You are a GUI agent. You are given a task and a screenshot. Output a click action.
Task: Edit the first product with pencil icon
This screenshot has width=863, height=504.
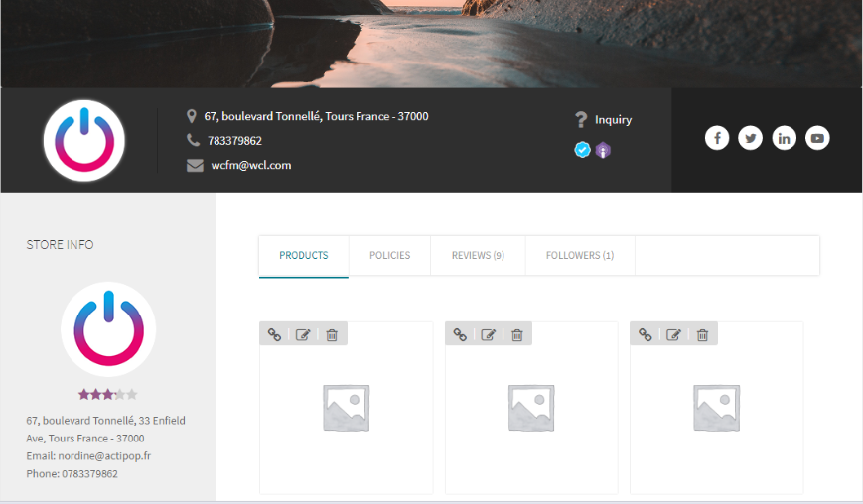303,335
